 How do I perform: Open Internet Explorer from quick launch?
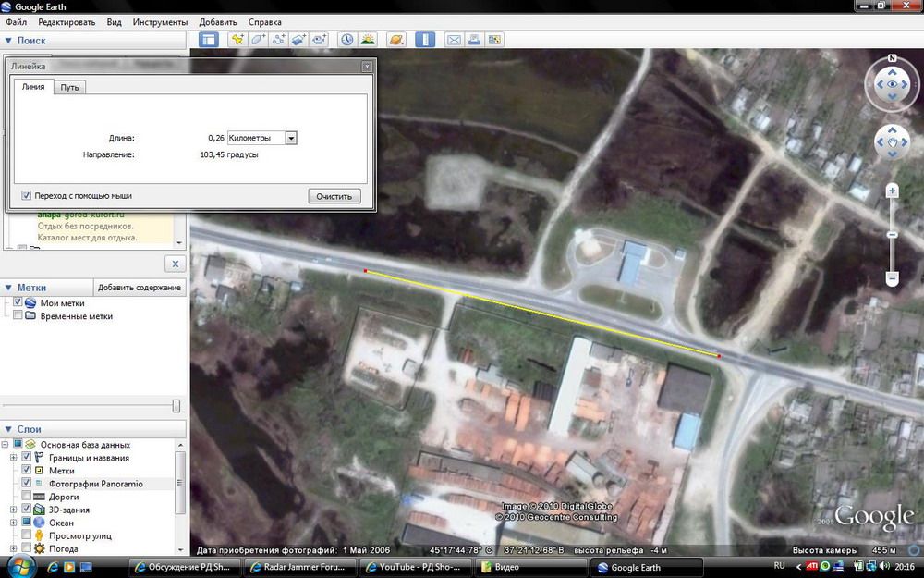point(53,568)
